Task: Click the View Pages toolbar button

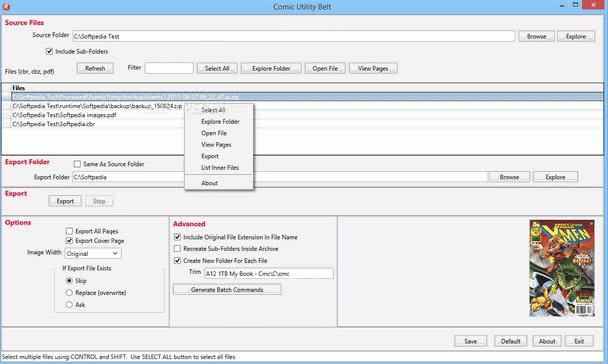Action: coord(373,68)
